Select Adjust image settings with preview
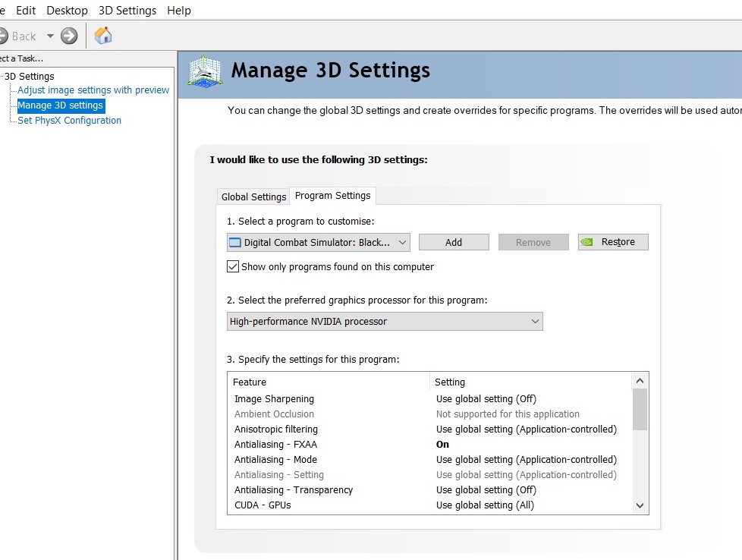The height and width of the screenshot is (560, 742). click(x=93, y=90)
